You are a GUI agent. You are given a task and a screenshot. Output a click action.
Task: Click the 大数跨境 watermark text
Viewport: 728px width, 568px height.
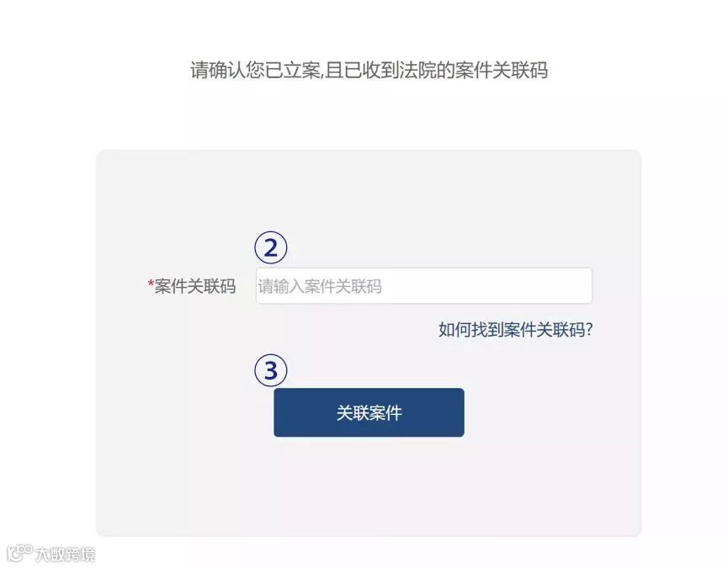(66, 555)
